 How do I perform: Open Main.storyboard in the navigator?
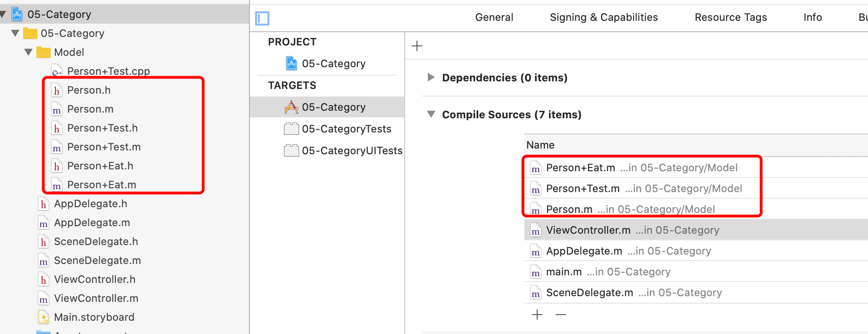pos(94,317)
